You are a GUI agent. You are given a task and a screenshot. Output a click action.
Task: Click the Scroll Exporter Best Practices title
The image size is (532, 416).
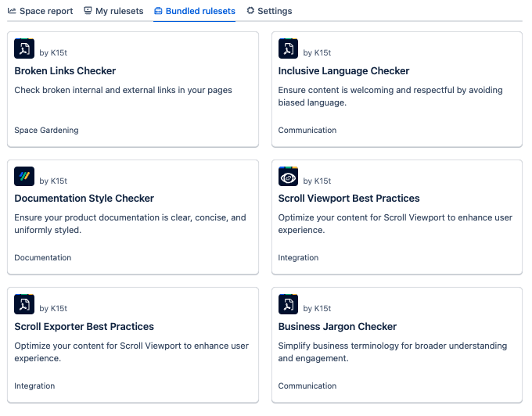84,327
